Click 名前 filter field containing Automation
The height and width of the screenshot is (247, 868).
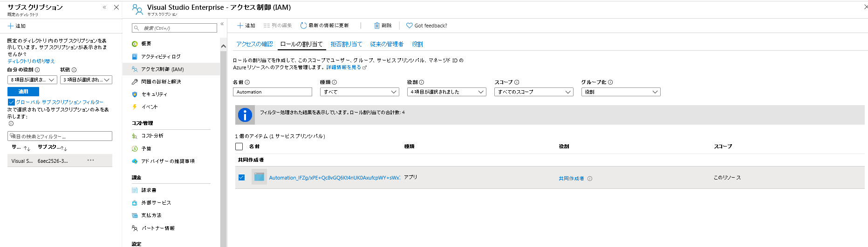coord(273,92)
